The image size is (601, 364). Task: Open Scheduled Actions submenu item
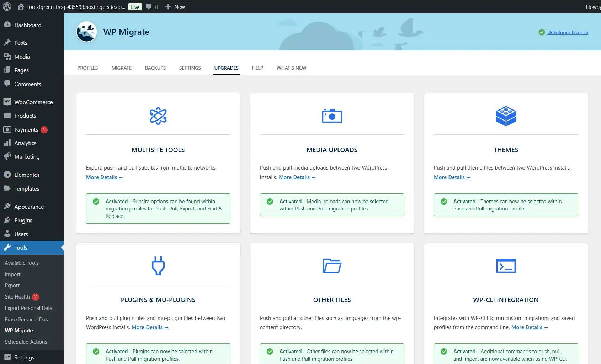pos(26,342)
